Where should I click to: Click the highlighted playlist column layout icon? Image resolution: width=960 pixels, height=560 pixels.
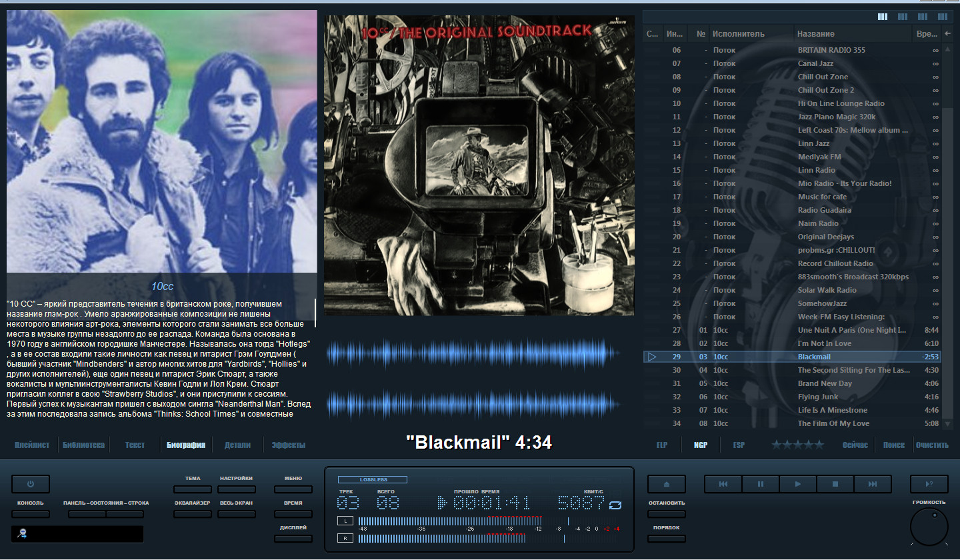883,17
